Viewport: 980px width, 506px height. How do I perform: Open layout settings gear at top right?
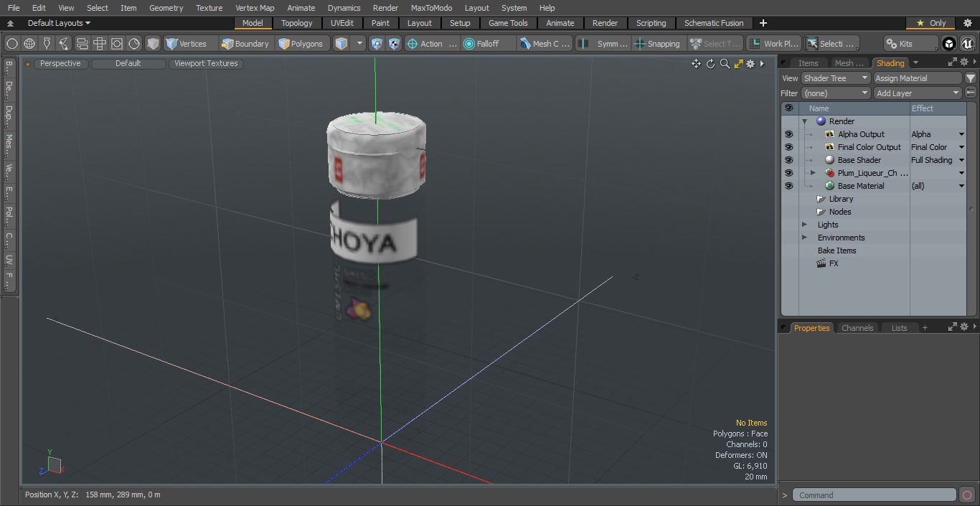(x=967, y=23)
